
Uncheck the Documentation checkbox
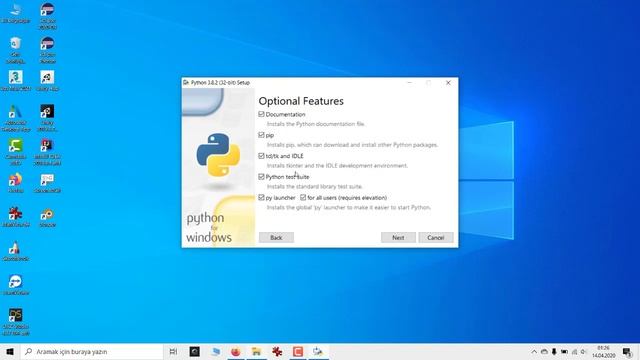[261, 114]
